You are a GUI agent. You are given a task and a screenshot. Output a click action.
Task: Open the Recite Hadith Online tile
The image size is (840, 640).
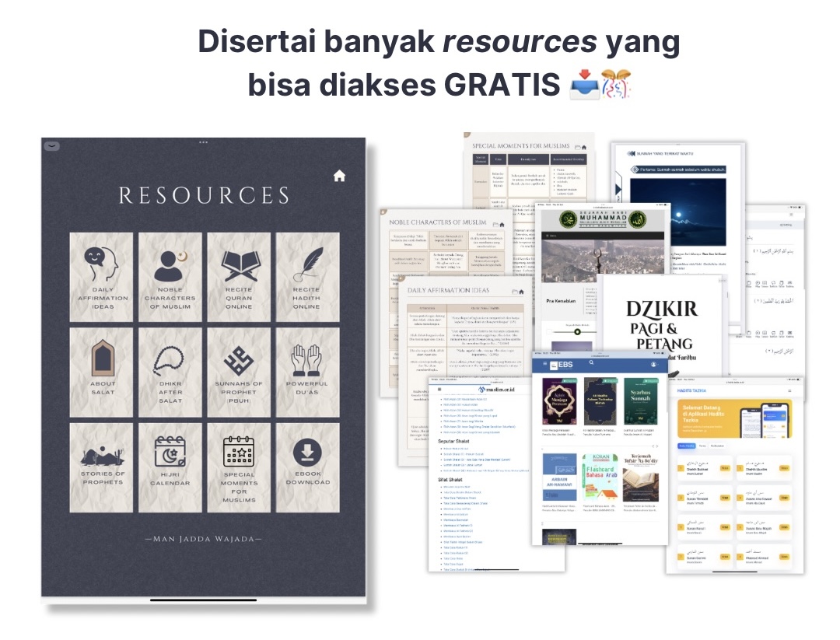(307, 277)
